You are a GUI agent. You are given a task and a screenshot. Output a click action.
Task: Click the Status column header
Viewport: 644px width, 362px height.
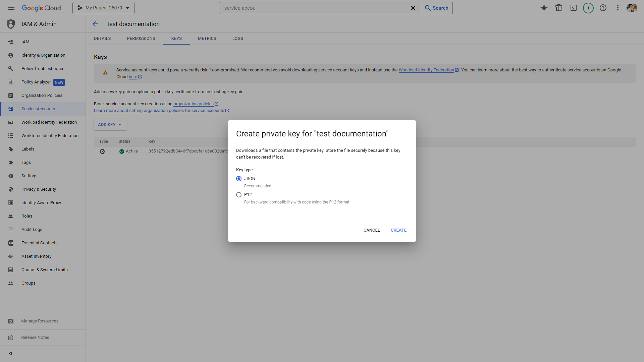point(124,141)
